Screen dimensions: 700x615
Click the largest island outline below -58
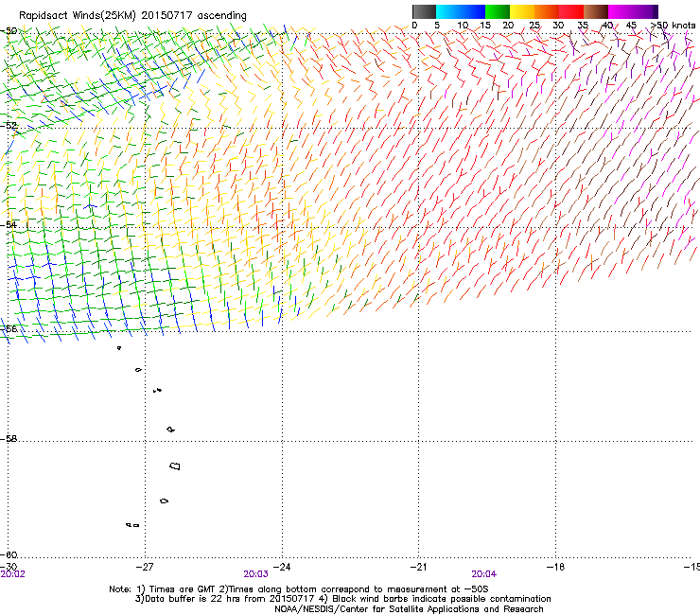[175, 466]
